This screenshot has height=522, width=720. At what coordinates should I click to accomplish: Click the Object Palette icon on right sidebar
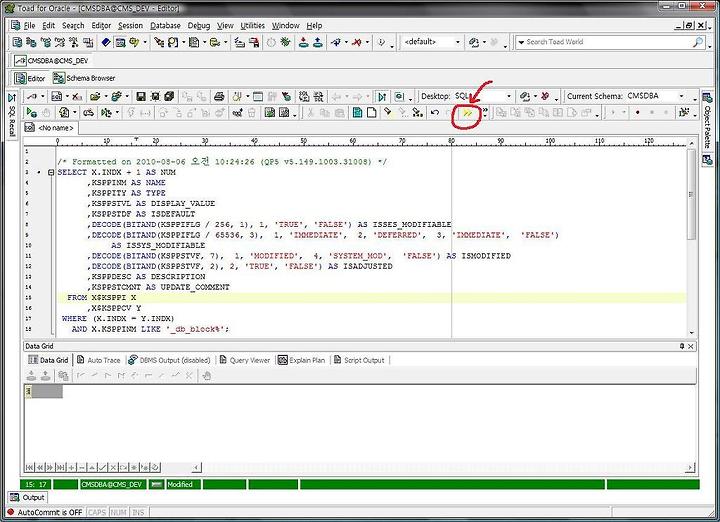[x=708, y=98]
